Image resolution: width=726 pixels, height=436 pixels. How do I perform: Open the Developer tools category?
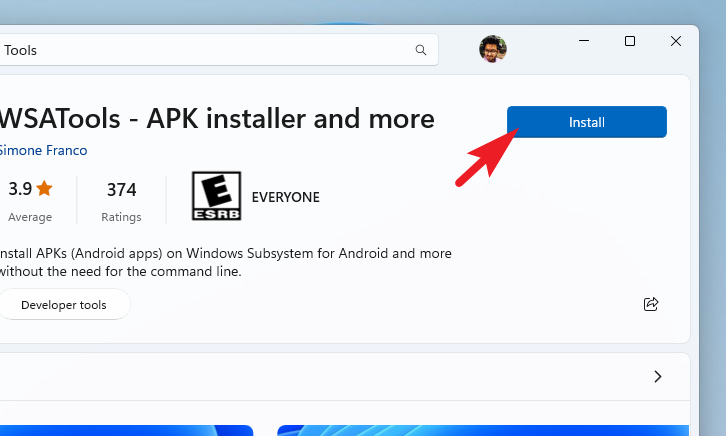coord(64,305)
